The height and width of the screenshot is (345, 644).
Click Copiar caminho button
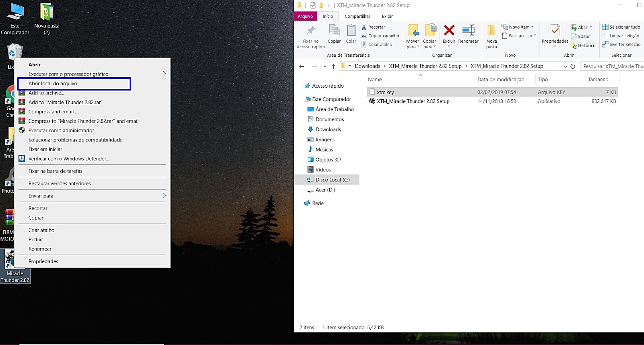(x=380, y=36)
